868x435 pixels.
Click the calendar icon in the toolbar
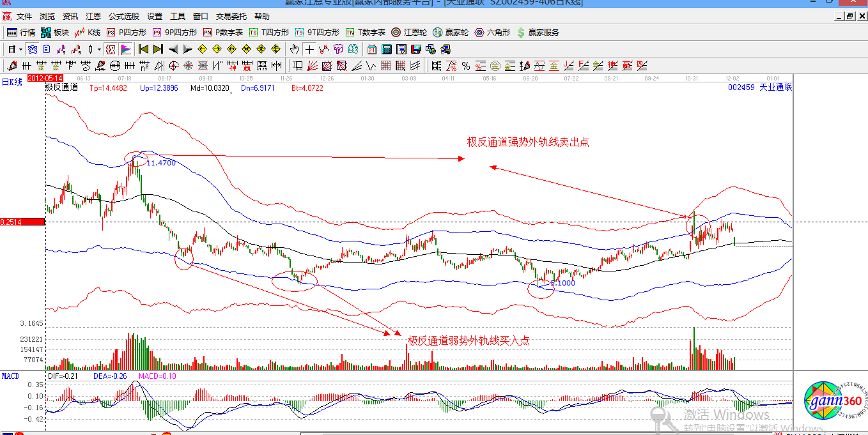pos(371,49)
